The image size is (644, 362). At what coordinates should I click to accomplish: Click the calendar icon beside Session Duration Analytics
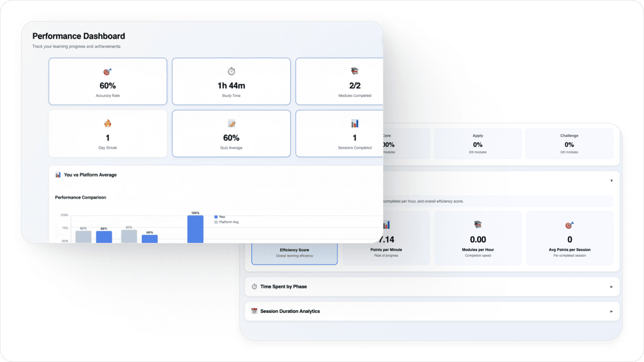pos(254,311)
